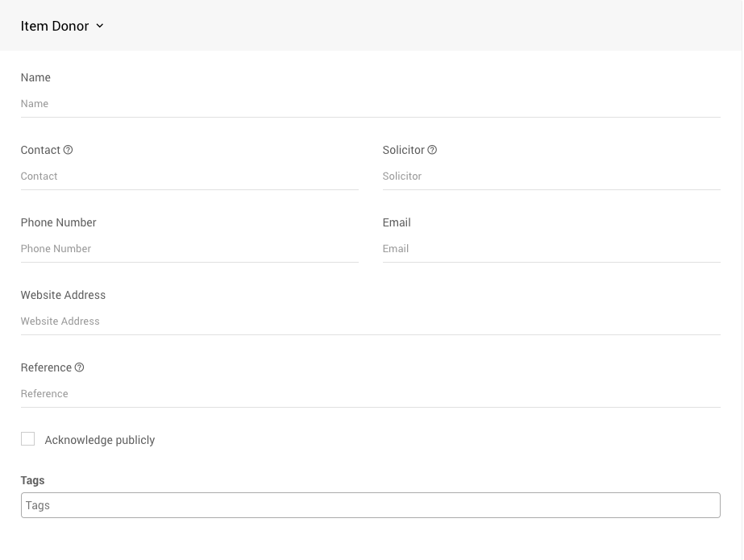Click the Phone Number field label
This screenshot has width=744, height=560.
click(x=58, y=222)
